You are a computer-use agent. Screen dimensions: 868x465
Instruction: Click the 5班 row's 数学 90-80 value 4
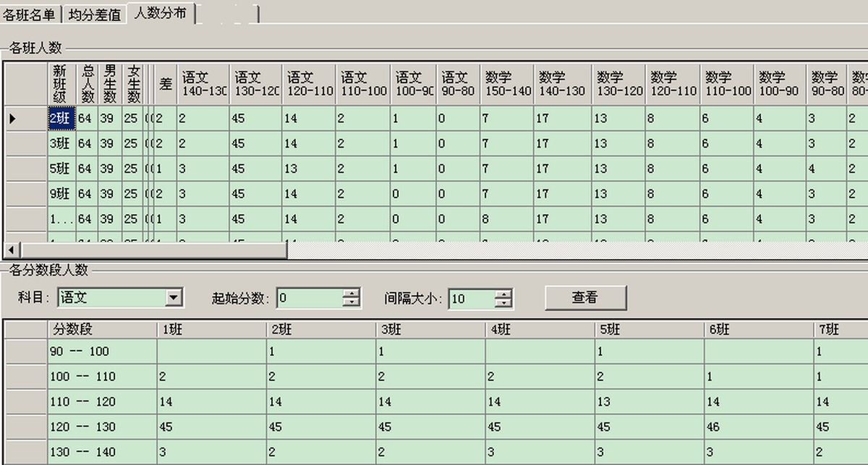coord(827,168)
